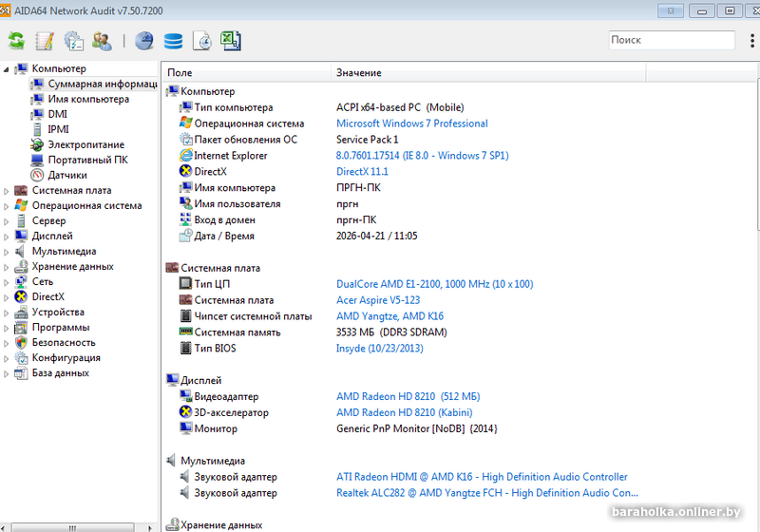Image resolution: width=760 pixels, height=532 pixels.
Task: Click the green Refresh toolbar icon
Action: [x=16, y=41]
